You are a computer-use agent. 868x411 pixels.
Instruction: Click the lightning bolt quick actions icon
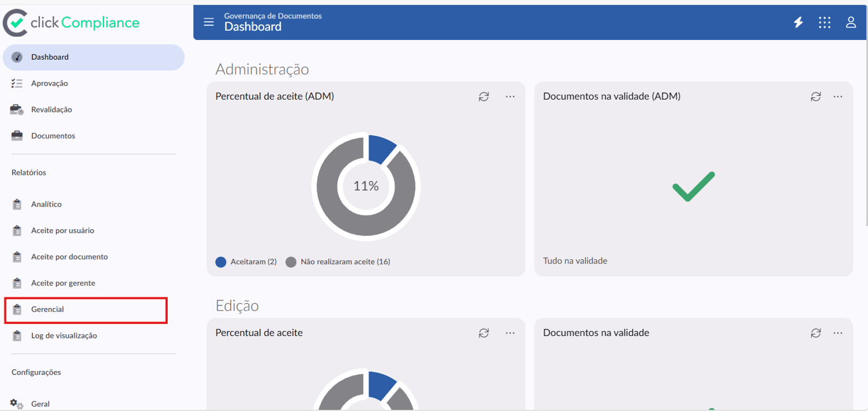pos(798,22)
